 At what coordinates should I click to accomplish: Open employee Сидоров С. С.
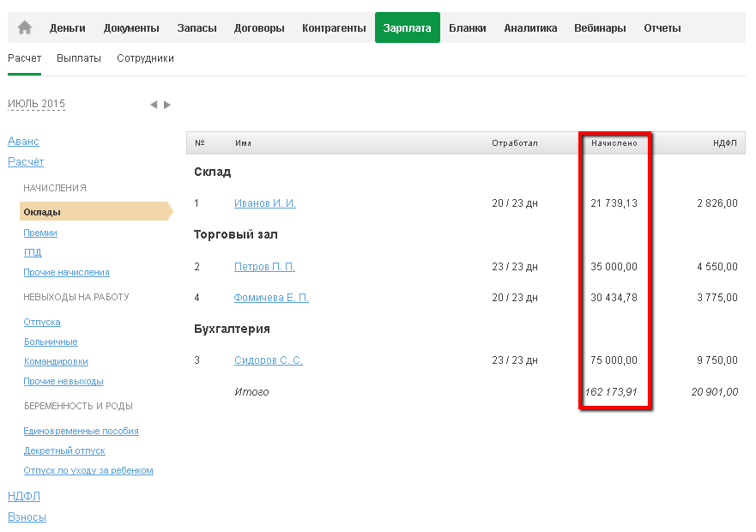pyautogui.click(x=269, y=360)
